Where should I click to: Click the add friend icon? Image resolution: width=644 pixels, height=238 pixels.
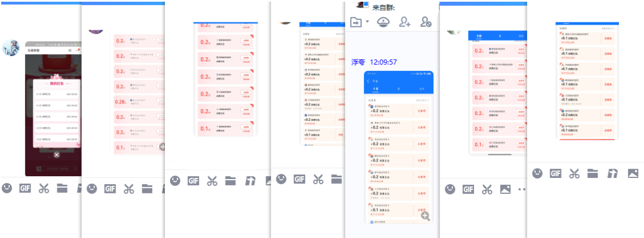(405, 22)
